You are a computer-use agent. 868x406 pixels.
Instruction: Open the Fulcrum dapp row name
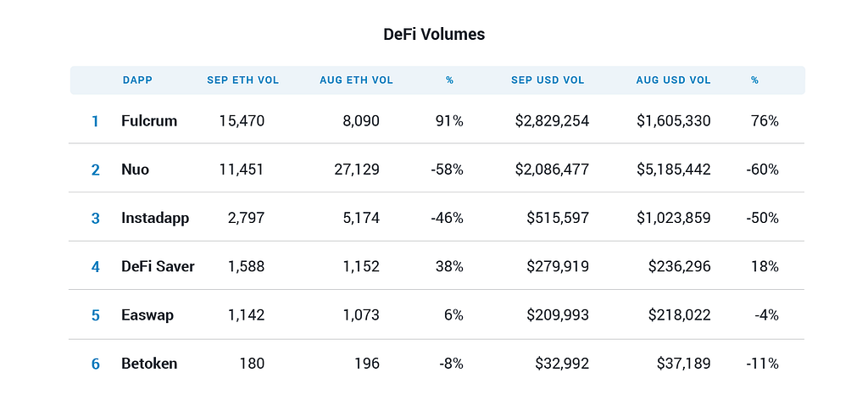click(149, 121)
